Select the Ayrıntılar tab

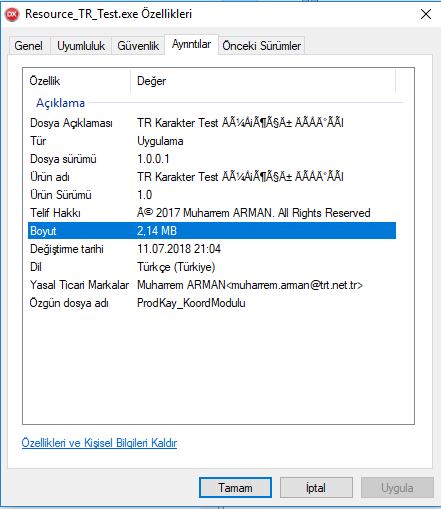(x=191, y=44)
